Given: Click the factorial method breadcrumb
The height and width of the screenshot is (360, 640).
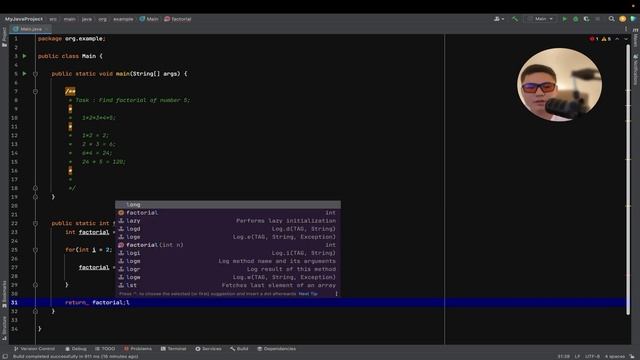Looking at the screenshot, I should 178,19.
